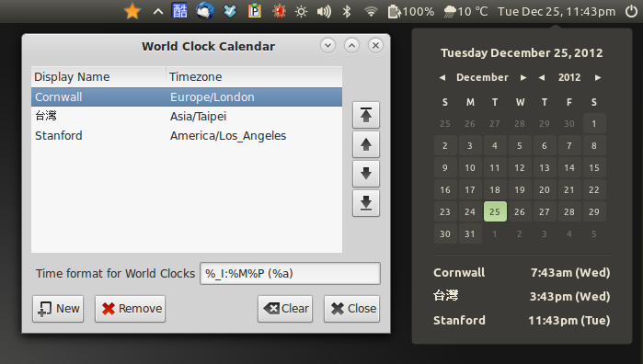Open the Thunderbird tray icon
Screen dimensions: 643x364
click(x=204, y=11)
